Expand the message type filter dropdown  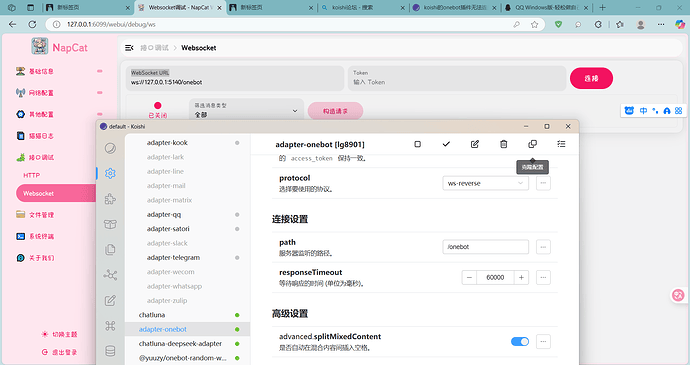(x=246, y=110)
